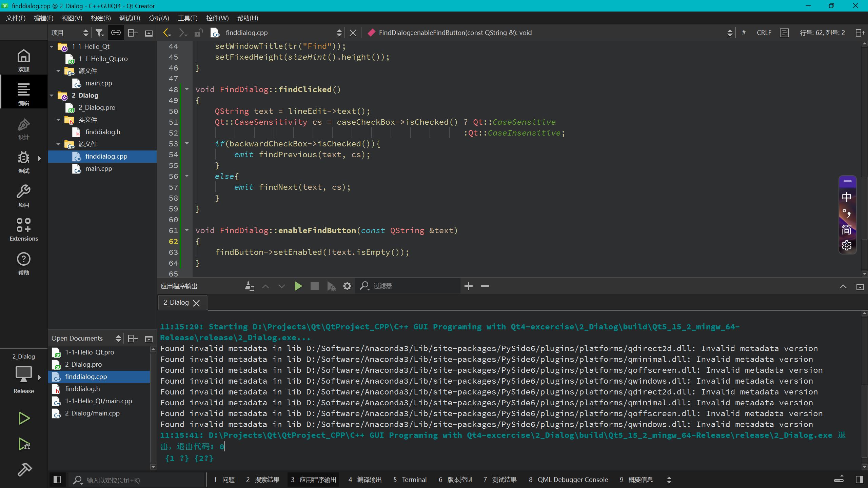Screen dimensions: 868x488
Task: Switch to 设计 mode in the sidebar
Action: click(24, 129)
